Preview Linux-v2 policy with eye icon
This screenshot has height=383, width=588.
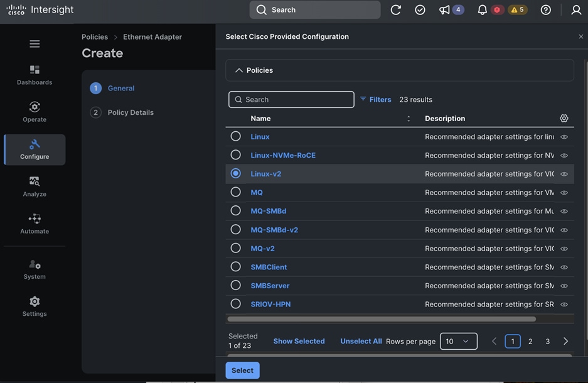point(564,174)
